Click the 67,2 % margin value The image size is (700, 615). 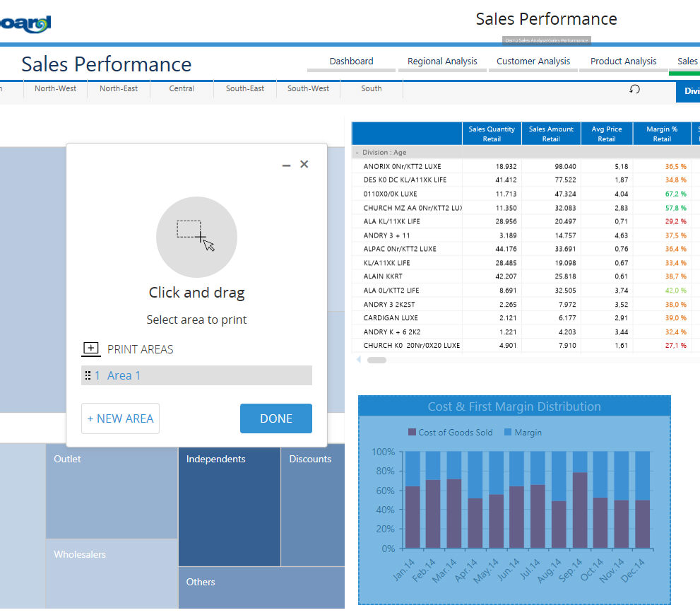coord(675,194)
